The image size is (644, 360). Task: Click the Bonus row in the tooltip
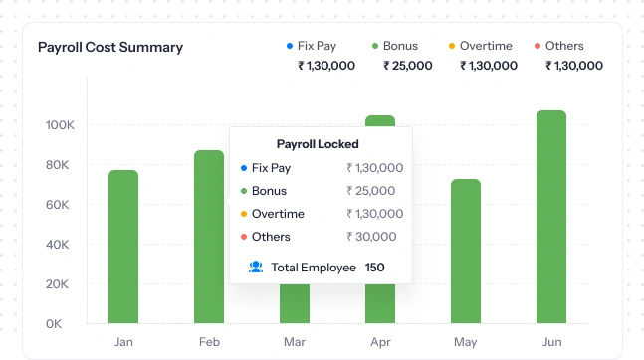coord(318,191)
